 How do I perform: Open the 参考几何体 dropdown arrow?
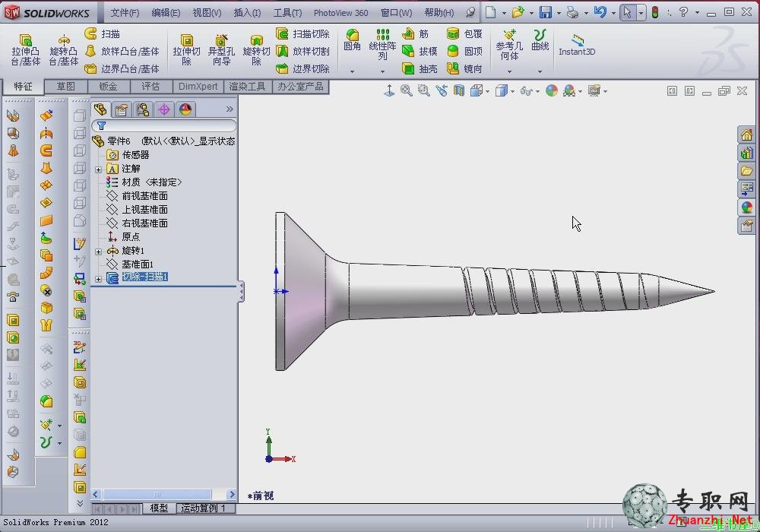coord(509,71)
